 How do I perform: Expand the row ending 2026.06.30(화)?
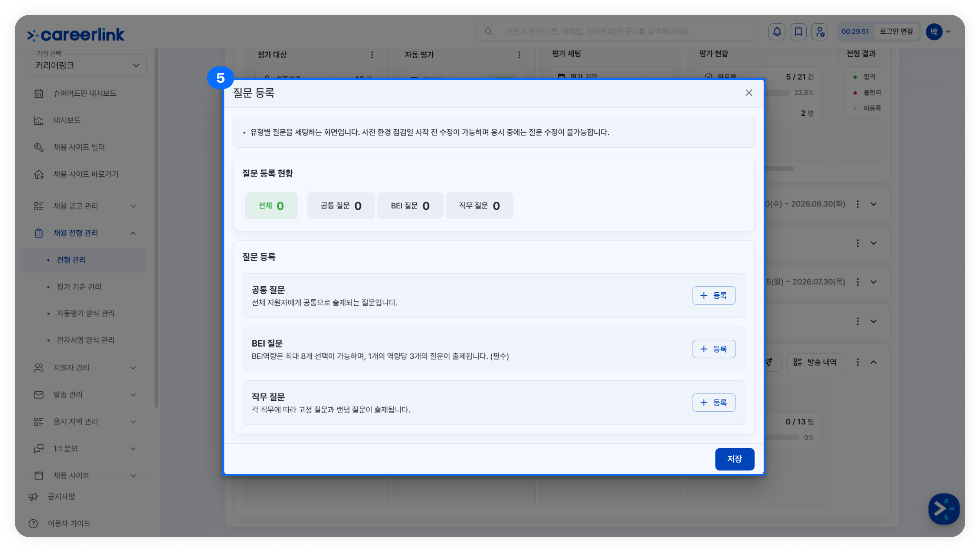coord(874,204)
